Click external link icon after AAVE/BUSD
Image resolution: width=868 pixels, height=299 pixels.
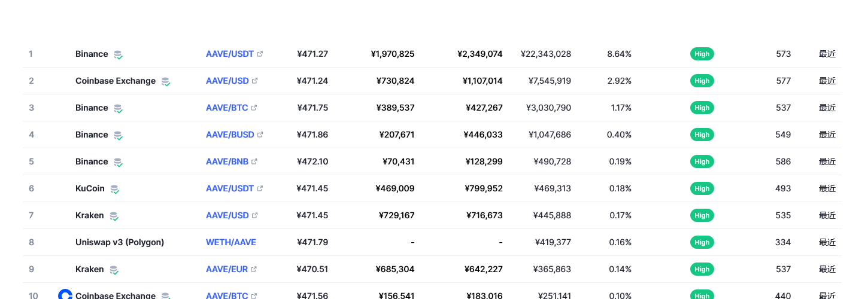pyautogui.click(x=260, y=135)
